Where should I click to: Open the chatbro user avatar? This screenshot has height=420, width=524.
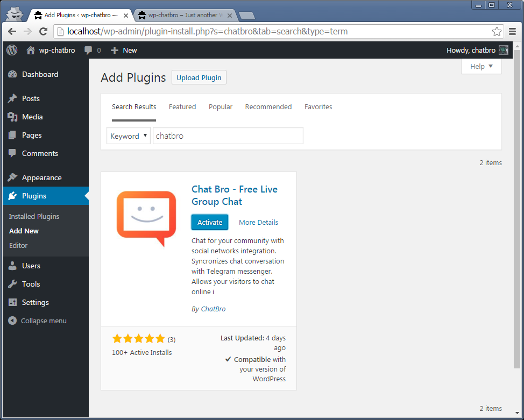(503, 50)
